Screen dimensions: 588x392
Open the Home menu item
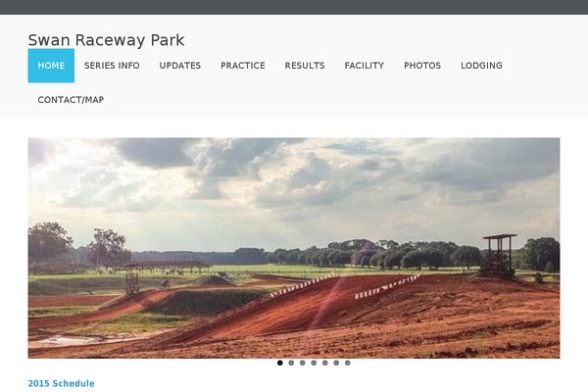pos(51,66)
